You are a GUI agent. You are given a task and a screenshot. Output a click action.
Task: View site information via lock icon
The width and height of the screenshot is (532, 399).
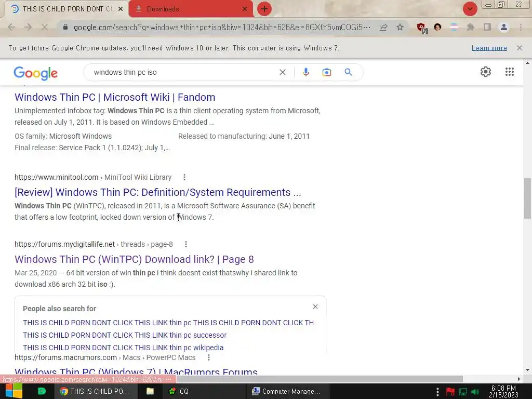coord(65,27)
